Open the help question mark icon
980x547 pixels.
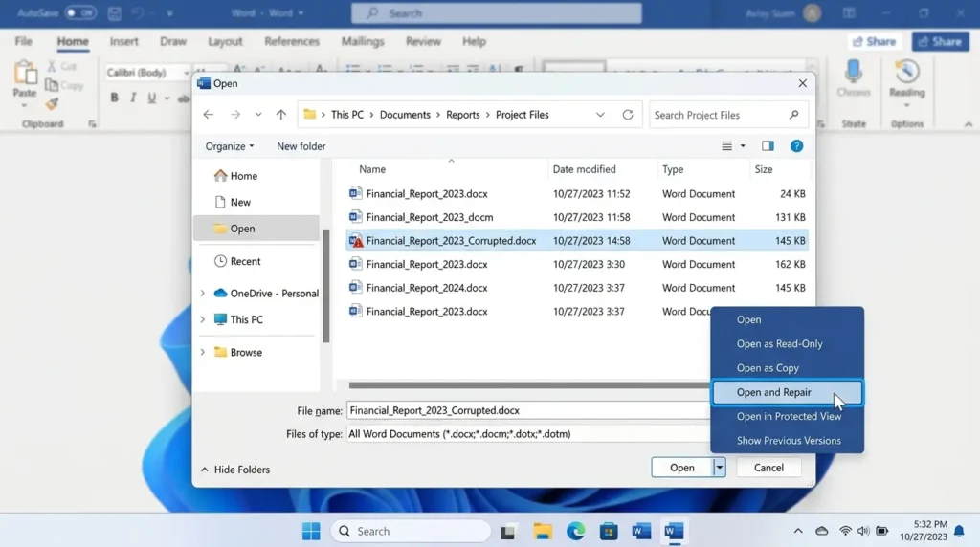click(x=796, y=146)
